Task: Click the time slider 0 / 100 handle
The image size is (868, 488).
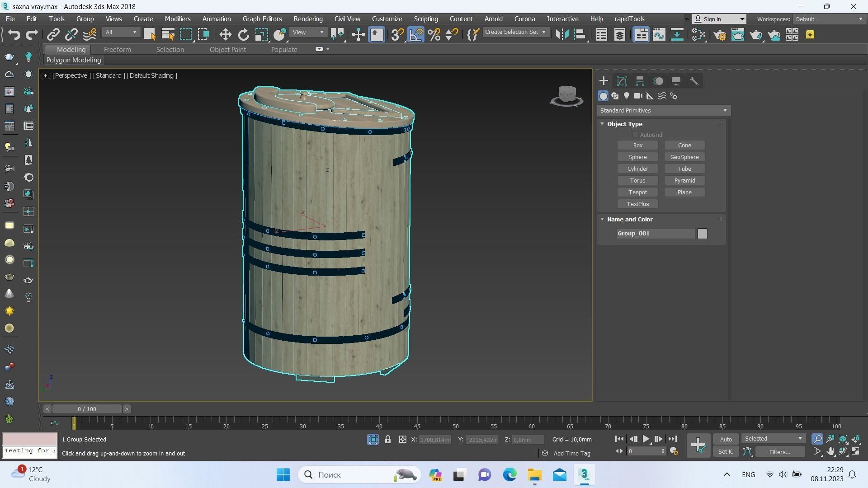Action: [x=87, y=409]
